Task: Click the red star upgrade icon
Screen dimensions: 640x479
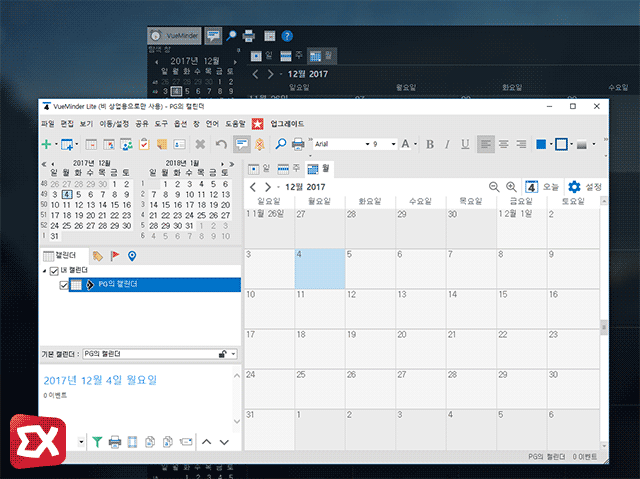Action: point(258,124)
